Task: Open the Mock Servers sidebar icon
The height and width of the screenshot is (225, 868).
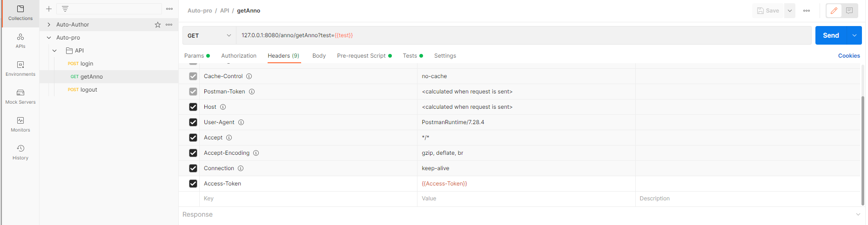Action: click(x=20, y=97)
